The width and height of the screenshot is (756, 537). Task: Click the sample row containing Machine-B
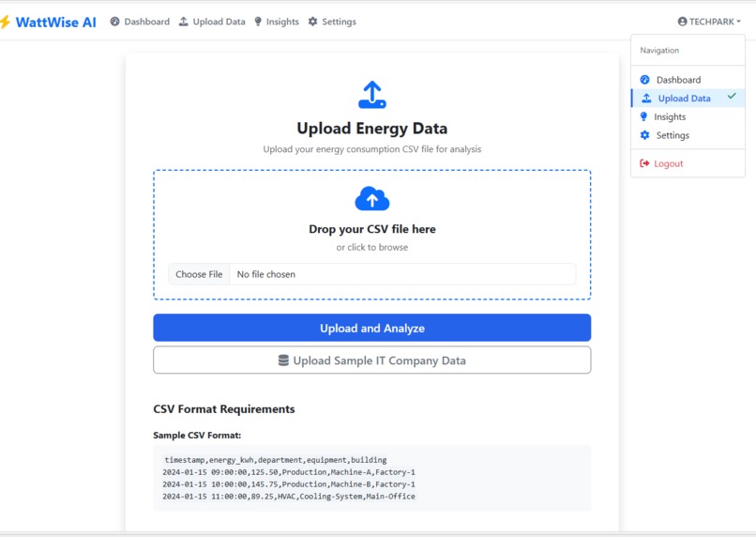tap(289, 483)
